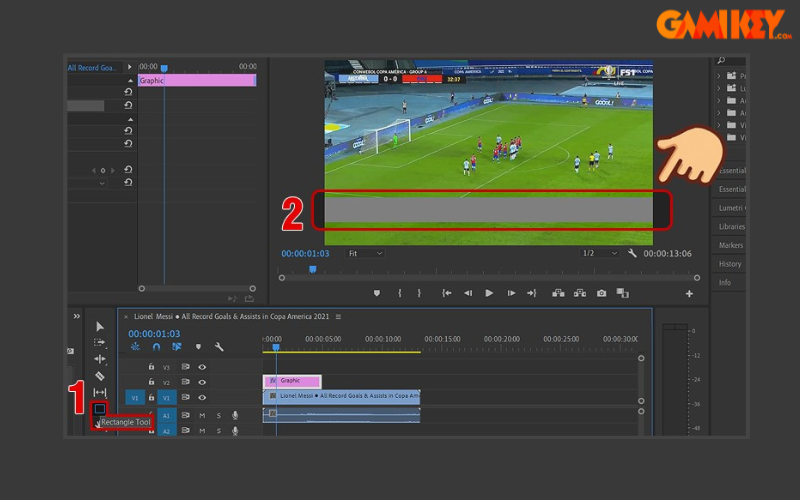Open the Button Editor plus icon
800x500 pixels.
tap(689, 293)
